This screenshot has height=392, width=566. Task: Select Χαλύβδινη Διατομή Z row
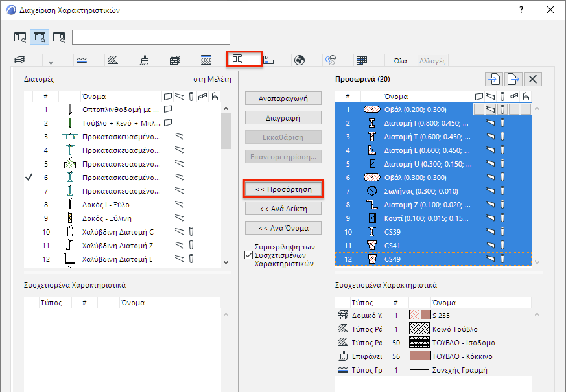point(122,246)
